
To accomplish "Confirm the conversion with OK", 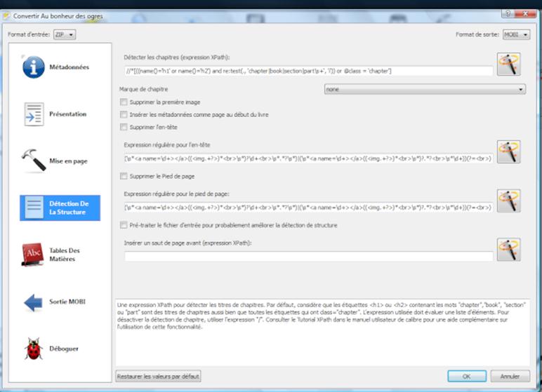I will (467, 376).
